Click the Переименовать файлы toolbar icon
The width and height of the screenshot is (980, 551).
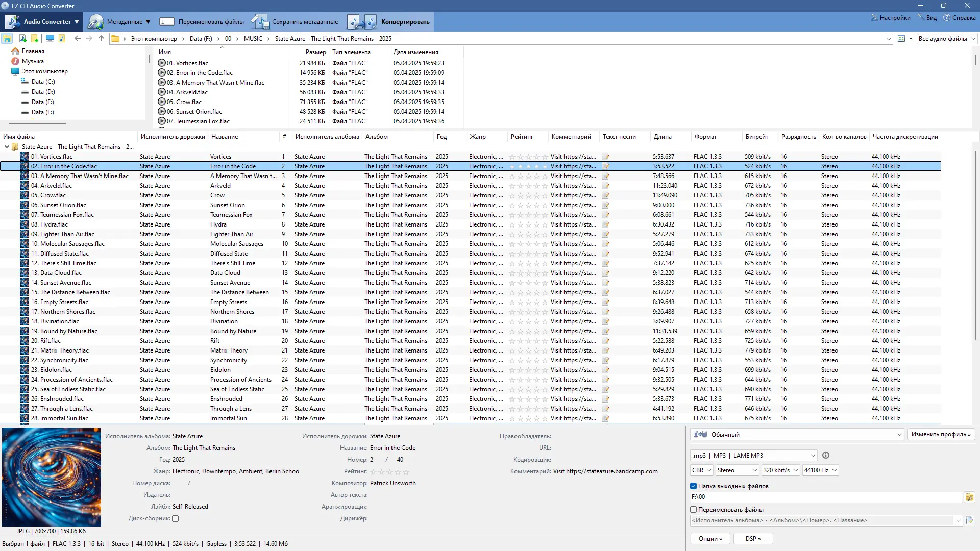[x=167, y=21]
